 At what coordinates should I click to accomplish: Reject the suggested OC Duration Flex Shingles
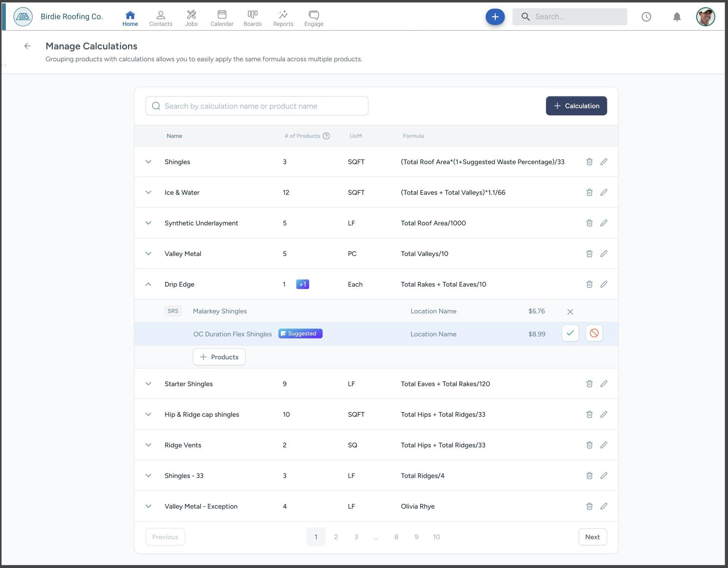pyautogui.click(x=594, y=333)
